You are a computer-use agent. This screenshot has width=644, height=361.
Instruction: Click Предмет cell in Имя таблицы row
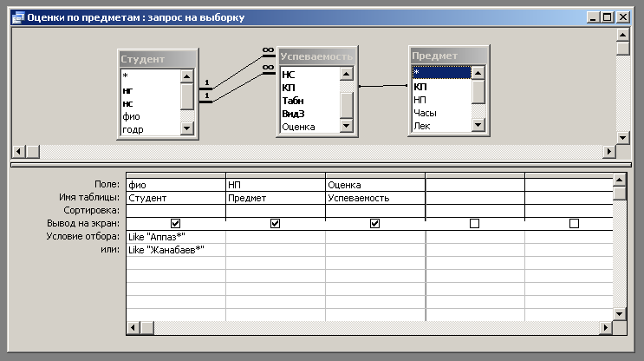point(276,198)
